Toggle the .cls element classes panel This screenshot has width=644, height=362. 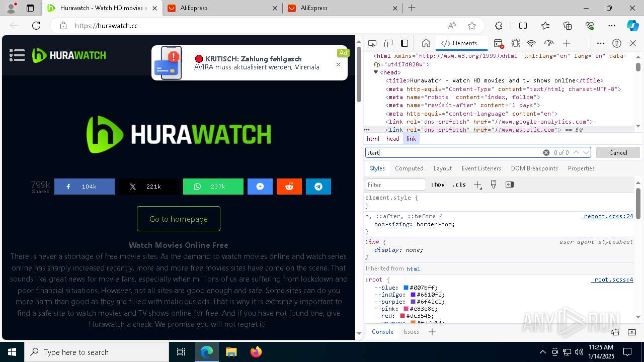coord(459,185)
